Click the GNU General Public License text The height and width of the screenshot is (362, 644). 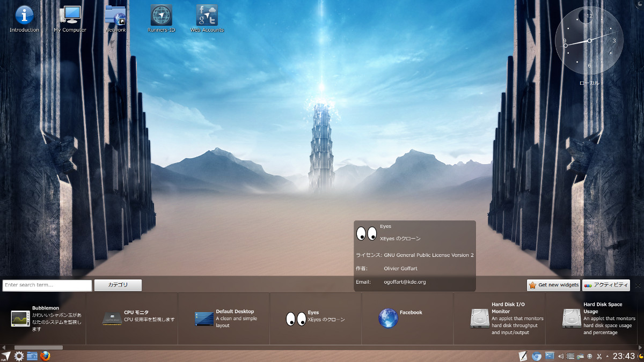click(x=429, y=255)
